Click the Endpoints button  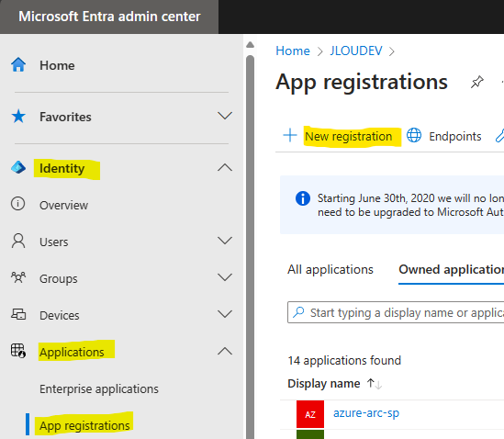[x=454, y=136]
